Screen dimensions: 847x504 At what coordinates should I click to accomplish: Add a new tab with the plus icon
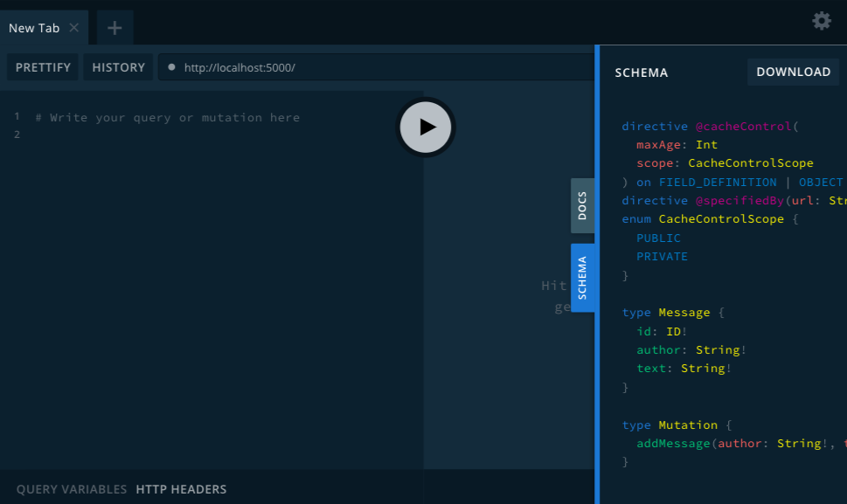pos(115,28)
